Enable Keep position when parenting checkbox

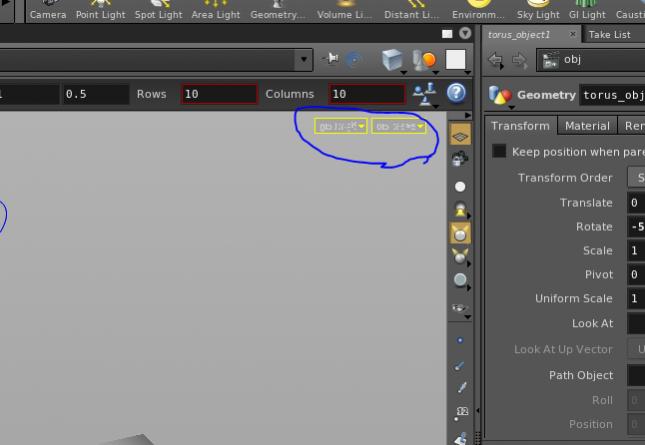tap(499, 151)
